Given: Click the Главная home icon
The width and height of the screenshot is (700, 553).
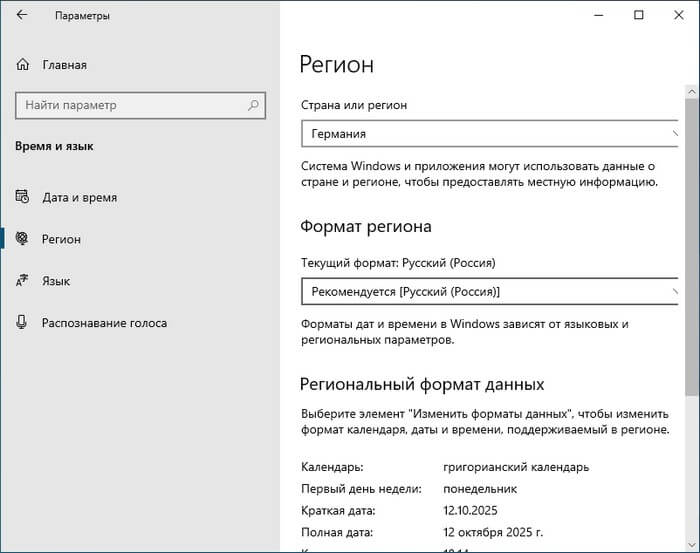Looking at the screenshot, I should point(22,65).
